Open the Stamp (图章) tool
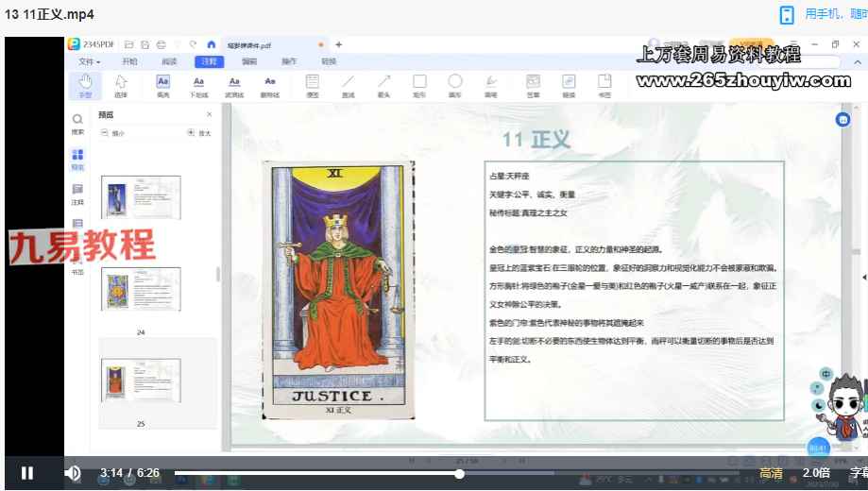 [533, 86]
